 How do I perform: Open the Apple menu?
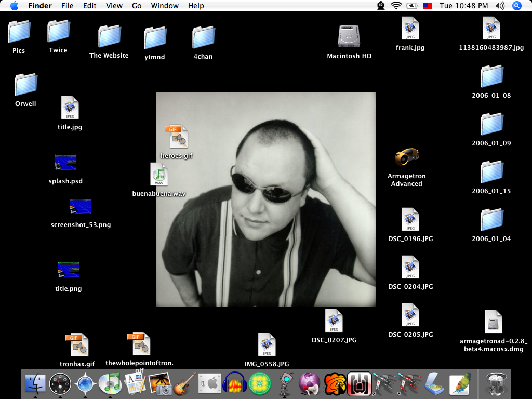coord(14,6)
